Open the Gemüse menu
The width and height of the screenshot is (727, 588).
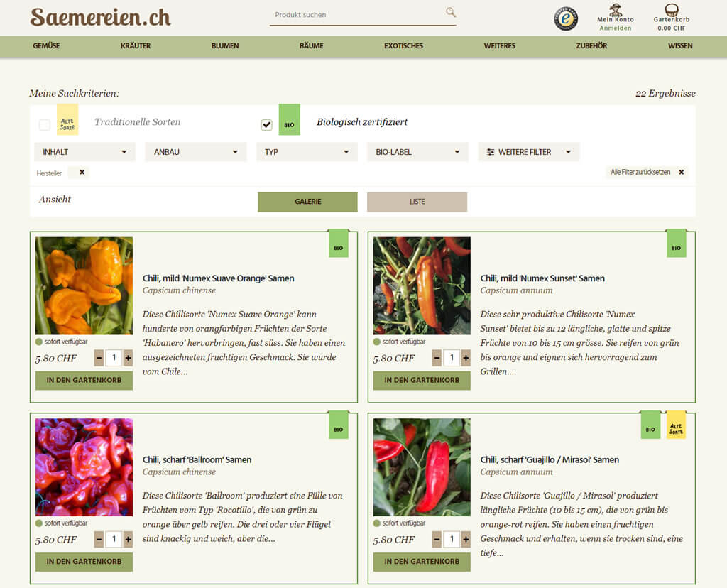tap(46, 46)
